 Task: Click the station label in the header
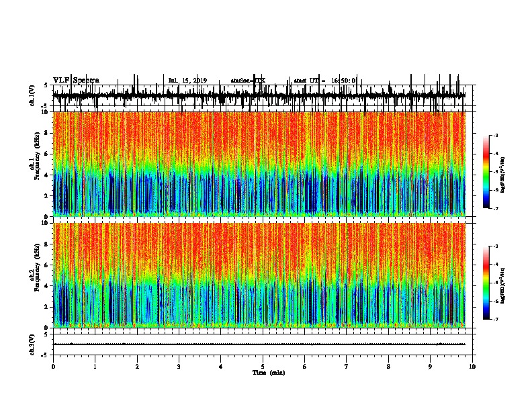(x=248, y=81)
